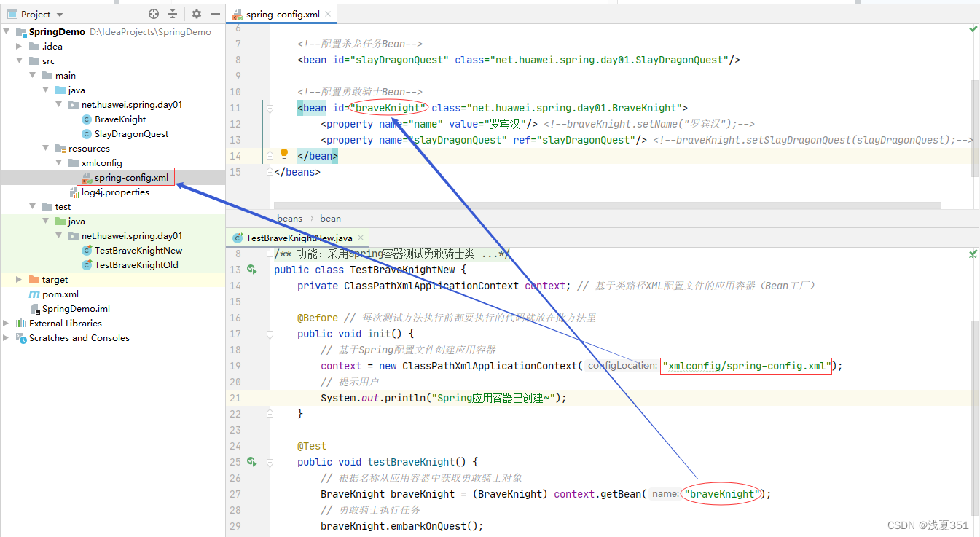The image size is (980, 537).
Task: Select TestBraveKnightOld in project tree
Action: coord(136,265)
